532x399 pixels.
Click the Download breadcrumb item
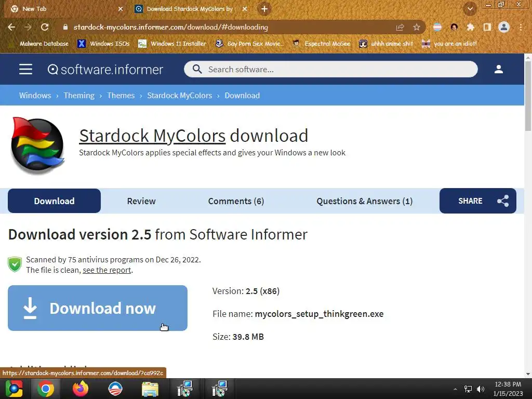[242, 96]
